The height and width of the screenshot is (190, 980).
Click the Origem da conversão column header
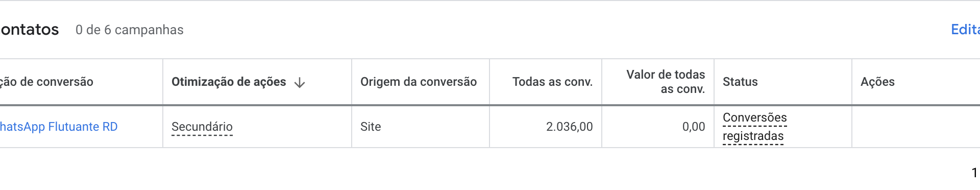pos(419,82)
